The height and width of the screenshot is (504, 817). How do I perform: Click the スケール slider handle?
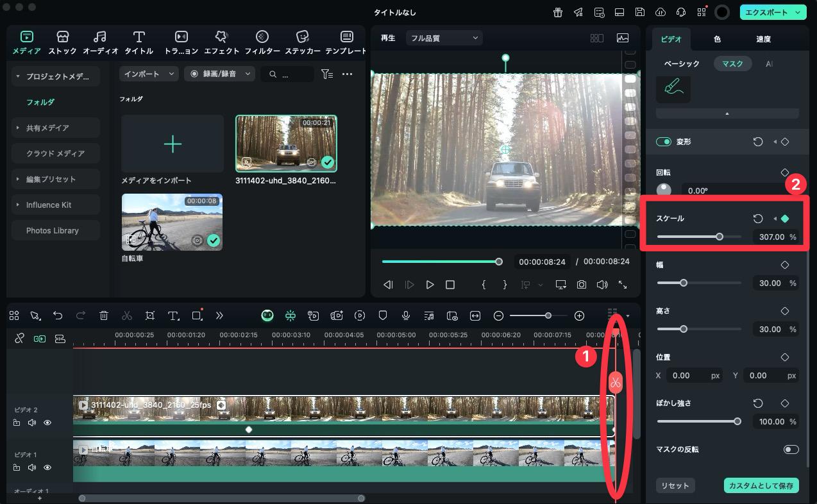pos(720,237)
